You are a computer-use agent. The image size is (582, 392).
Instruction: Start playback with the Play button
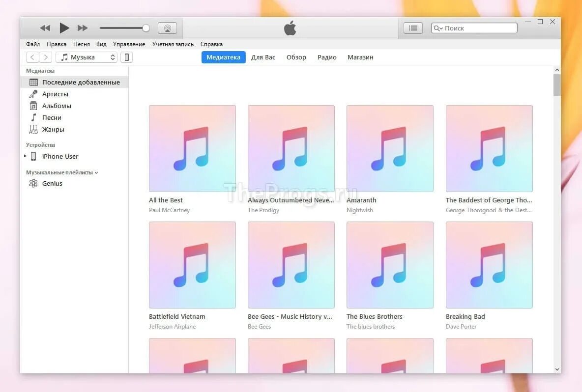coord(64,28)
